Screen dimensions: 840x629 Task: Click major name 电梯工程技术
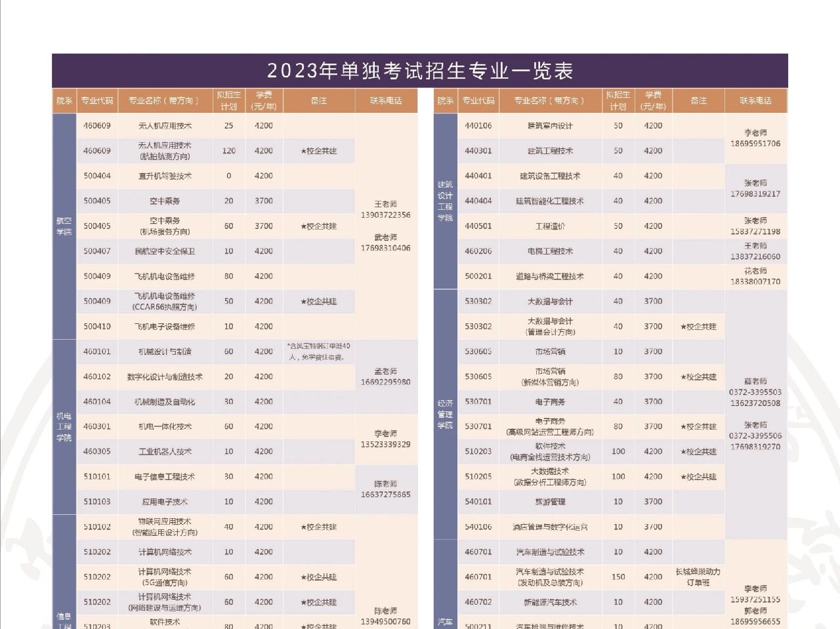pyautogui.click(x=550, y=251)
